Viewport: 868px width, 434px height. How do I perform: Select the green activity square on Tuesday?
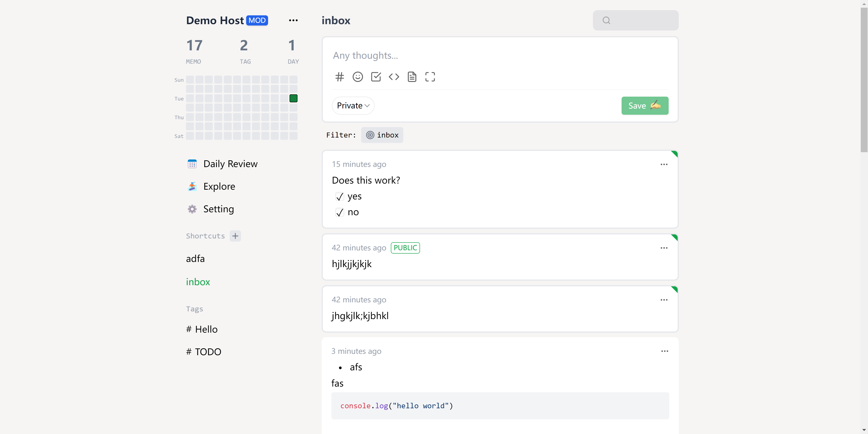pos(293,98)
